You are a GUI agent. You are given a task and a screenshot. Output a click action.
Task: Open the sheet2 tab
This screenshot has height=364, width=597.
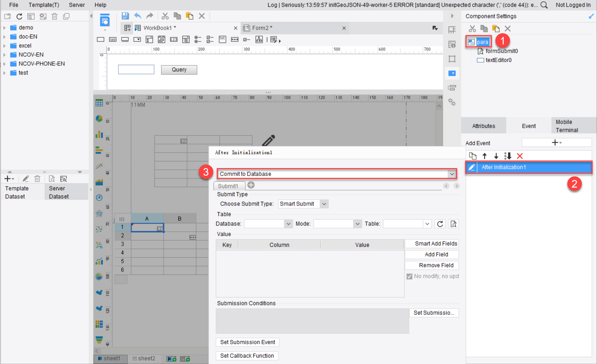pos(143,359)
